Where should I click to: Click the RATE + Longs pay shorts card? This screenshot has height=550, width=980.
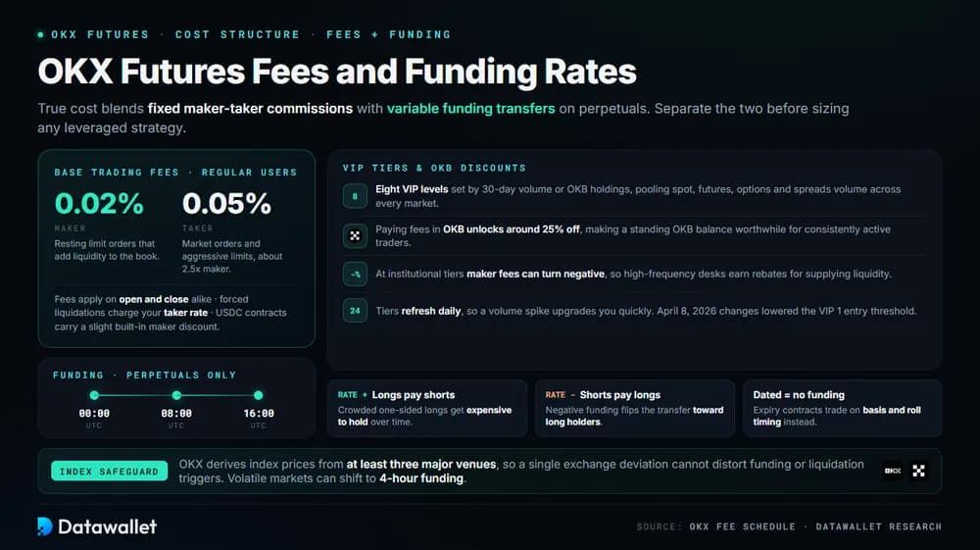click(x=427, y=408)
